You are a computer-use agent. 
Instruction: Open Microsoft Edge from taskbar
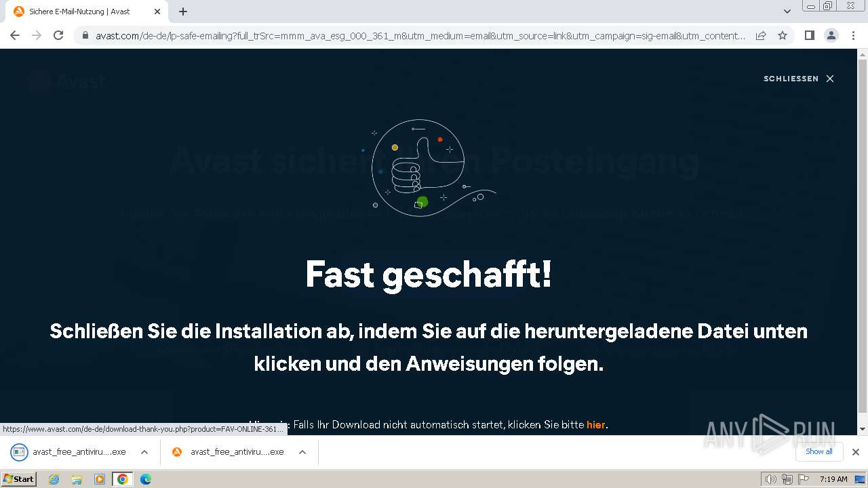[146, 479]
